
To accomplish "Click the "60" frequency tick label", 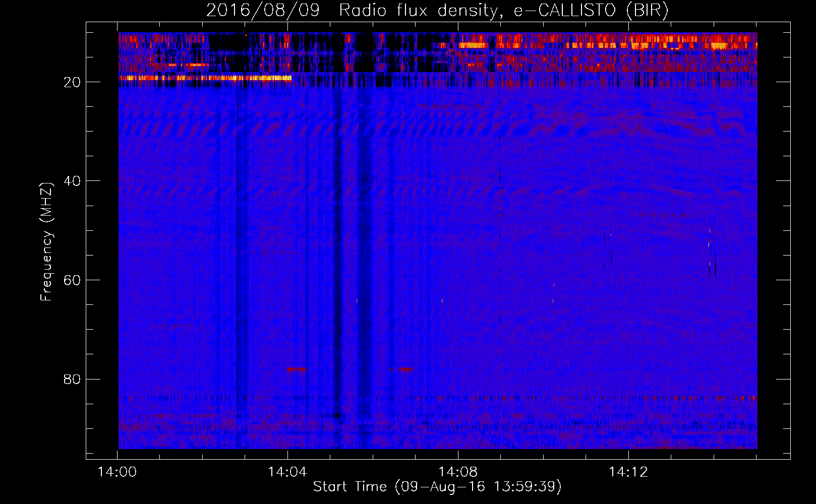I will 72,280.
